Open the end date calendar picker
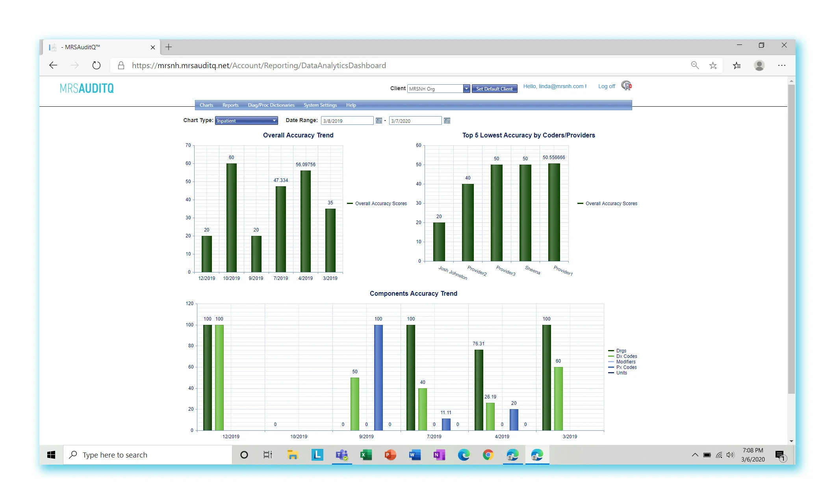835x504 pixels. [447, 121]
